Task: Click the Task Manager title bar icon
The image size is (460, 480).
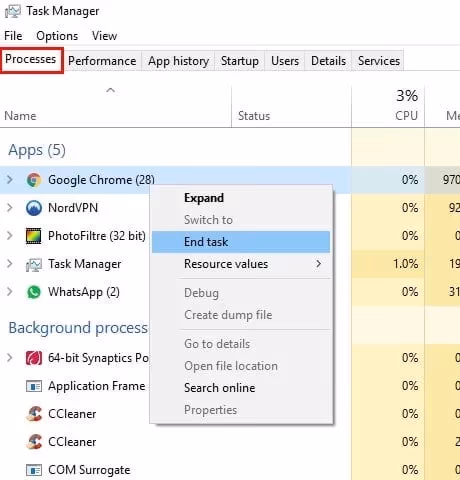Action: (x=13, y=11)
